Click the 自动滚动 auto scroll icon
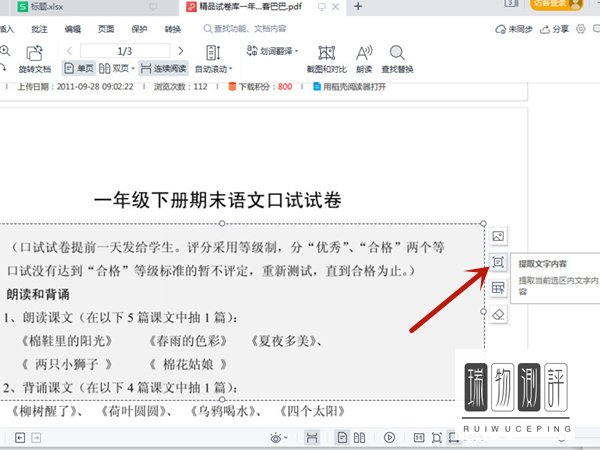600x450 pixels. pos(213,53)
